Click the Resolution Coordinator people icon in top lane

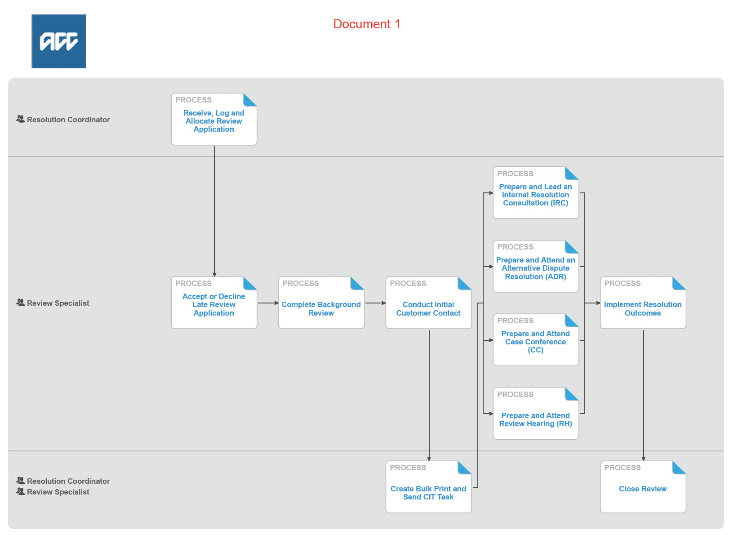point(21,119)
